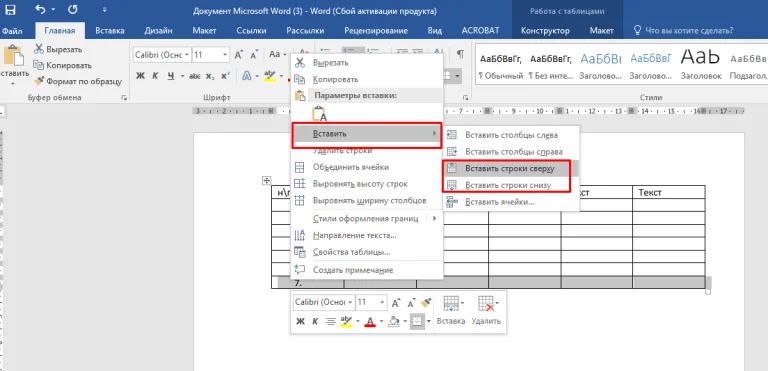Click Вырезать in the ribbon clipboard group
The image size is (768, 371).
tap(58, 49)
